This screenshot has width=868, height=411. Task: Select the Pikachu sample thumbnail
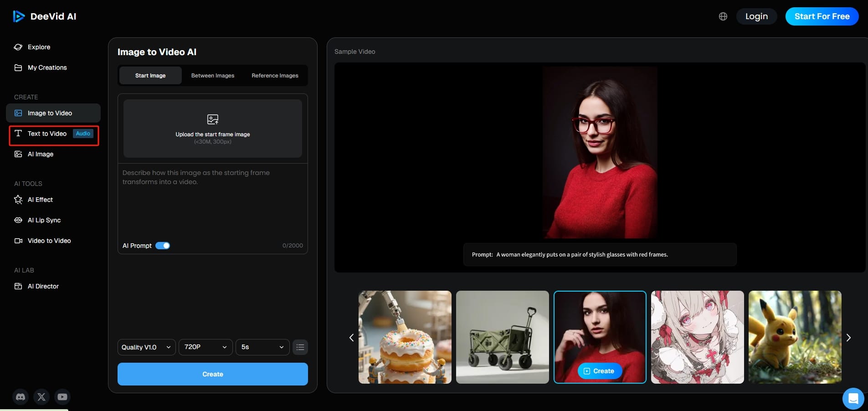[795, 337]
